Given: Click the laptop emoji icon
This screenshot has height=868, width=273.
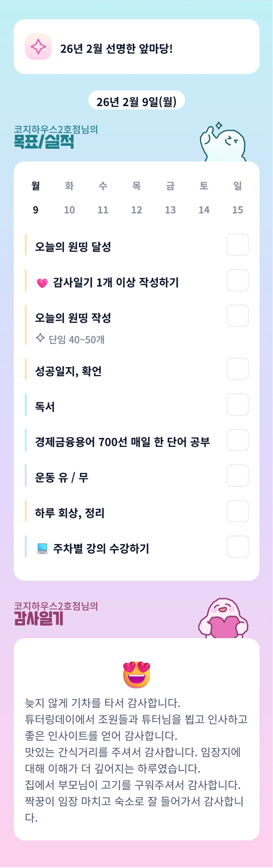Looking at the screenshot, I should (x=42, y=549).
